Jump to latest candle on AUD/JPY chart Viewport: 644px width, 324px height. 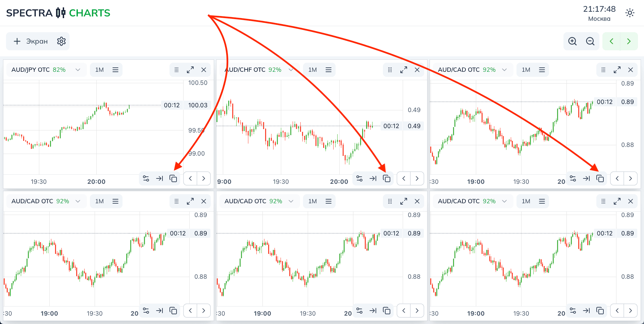point(159,178)
